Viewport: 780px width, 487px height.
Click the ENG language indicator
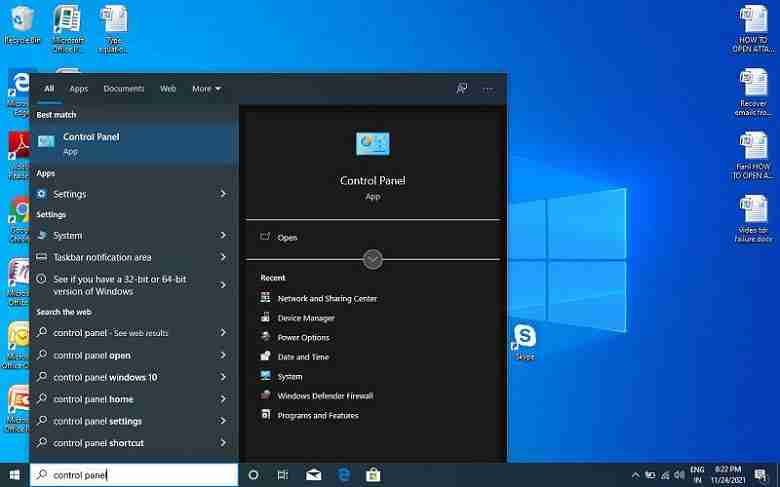(697, 475)
